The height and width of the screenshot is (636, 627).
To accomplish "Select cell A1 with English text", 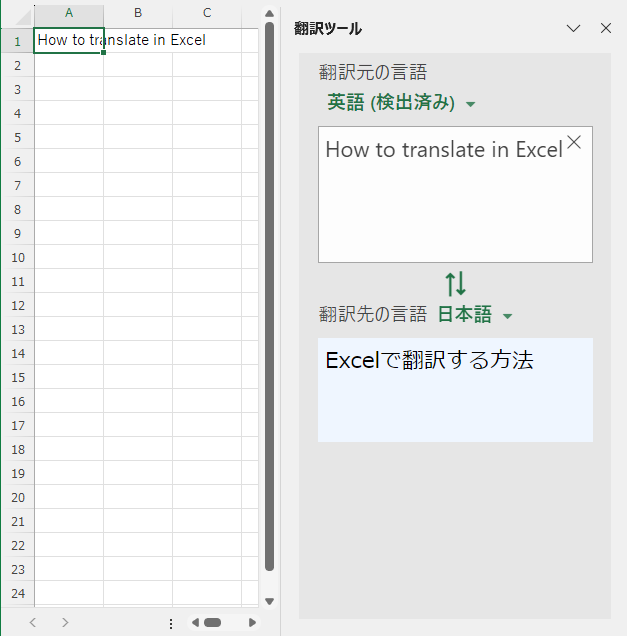I will click(69, 40).
